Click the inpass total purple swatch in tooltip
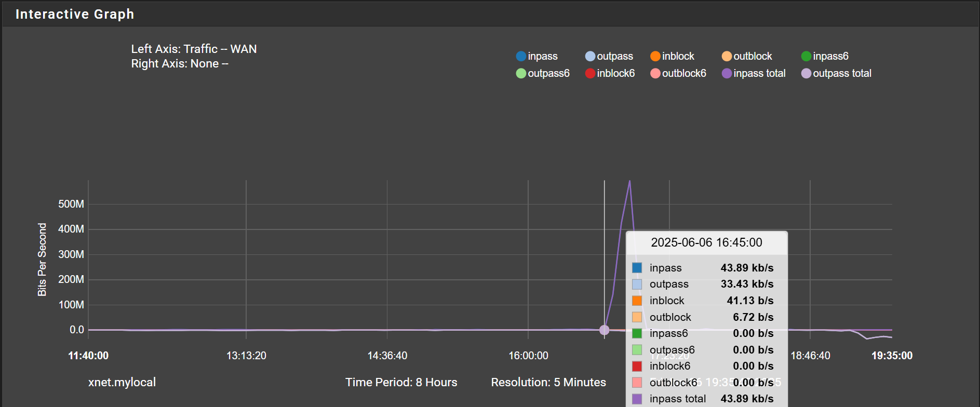980x407 pixels. point(637,399)
